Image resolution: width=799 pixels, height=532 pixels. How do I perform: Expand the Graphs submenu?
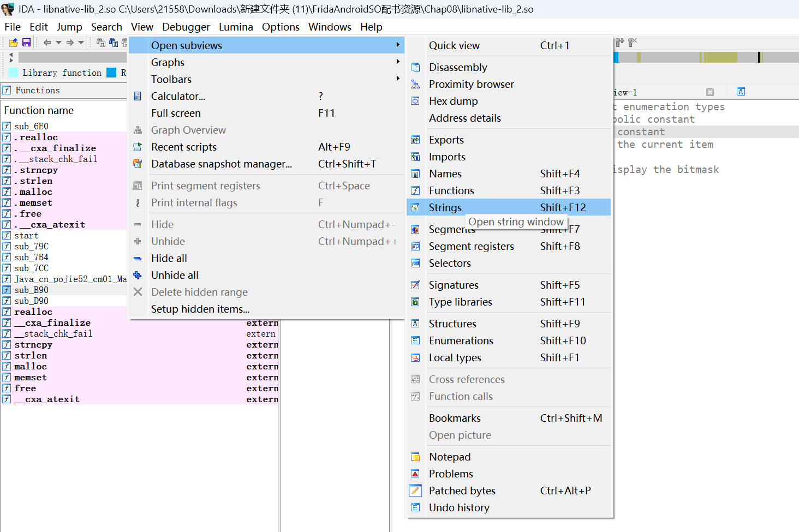[x=267, y=62]
